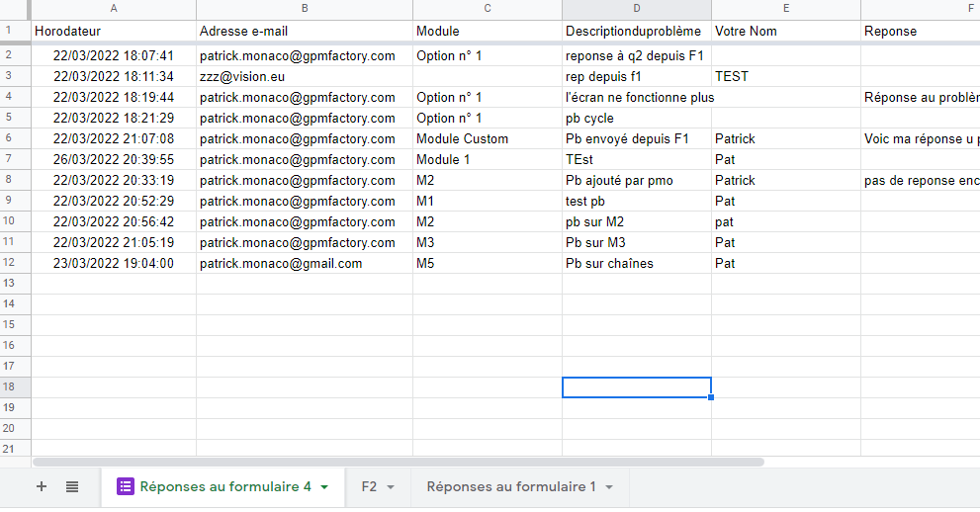Select the Module Custom cell

[488, 138]
